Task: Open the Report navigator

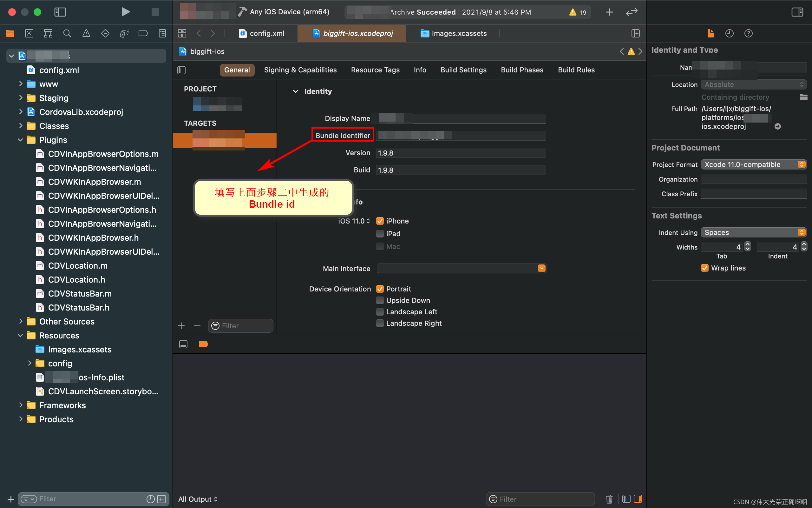Action: click(x=162, y=33)
